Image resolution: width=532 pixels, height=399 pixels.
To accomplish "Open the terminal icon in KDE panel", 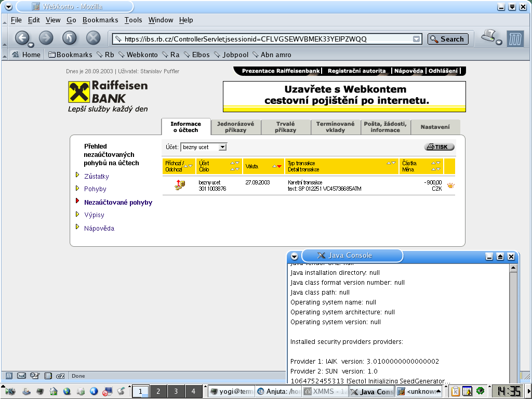I will point(39,391).
